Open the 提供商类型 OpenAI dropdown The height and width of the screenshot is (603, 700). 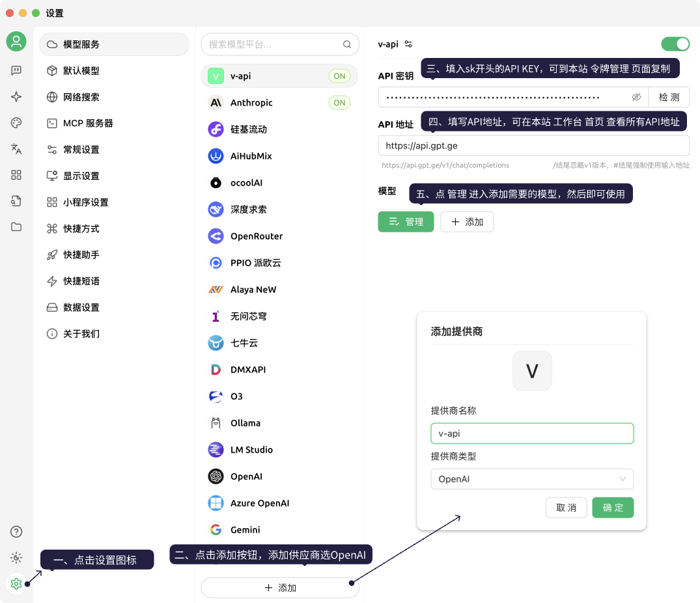[x=532, y=479]
